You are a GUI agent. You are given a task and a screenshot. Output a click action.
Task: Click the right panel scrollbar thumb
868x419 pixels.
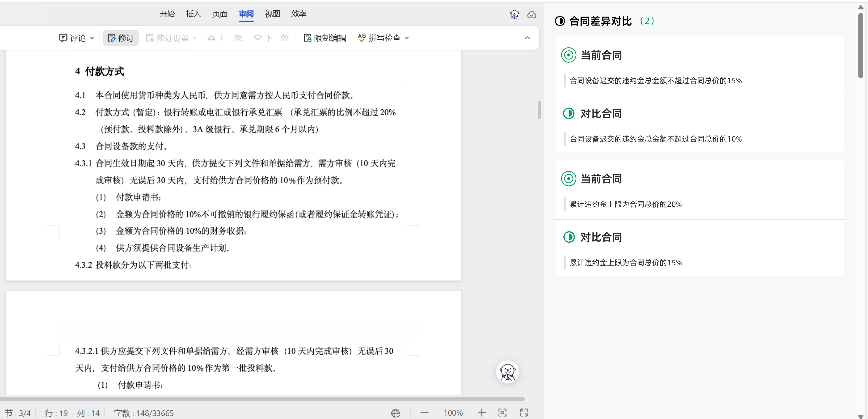(860, 46)
